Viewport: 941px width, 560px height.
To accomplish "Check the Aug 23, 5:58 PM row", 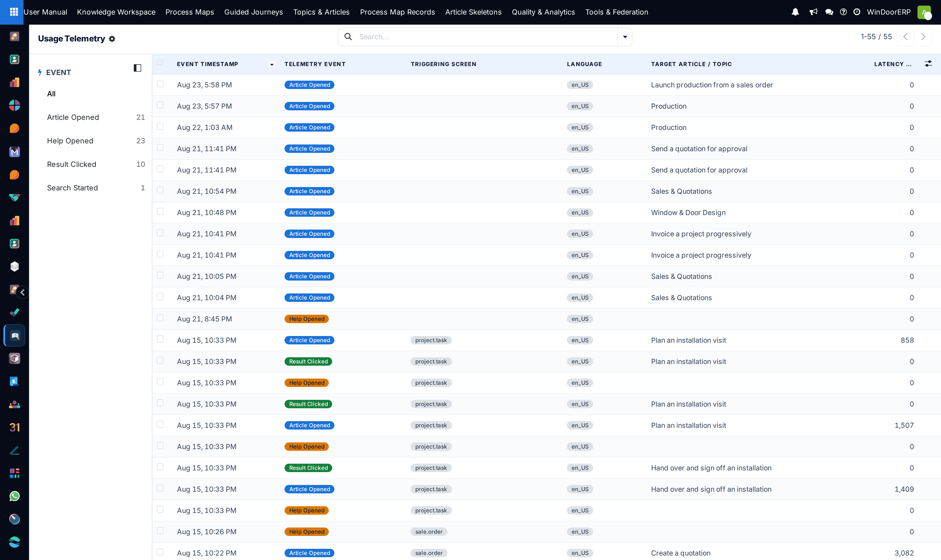I will pyautogui.click(x=160, y=84).
